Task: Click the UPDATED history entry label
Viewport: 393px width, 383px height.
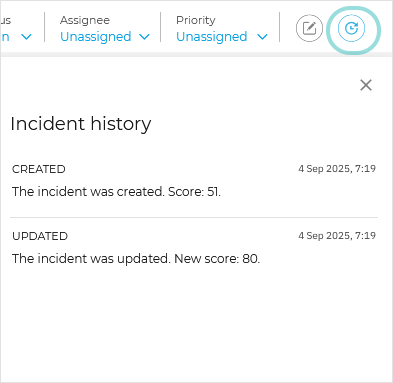Action: [x=40, y=236]
